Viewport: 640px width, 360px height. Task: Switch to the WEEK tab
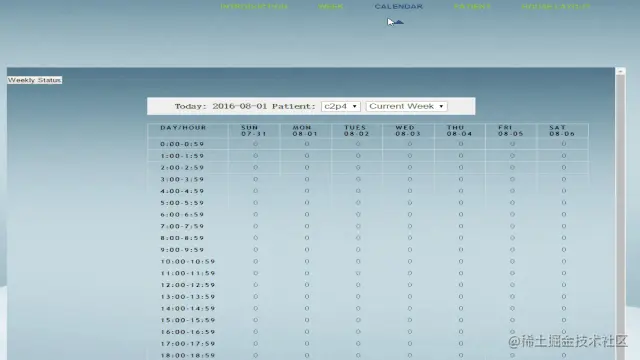tap(331, 7)
